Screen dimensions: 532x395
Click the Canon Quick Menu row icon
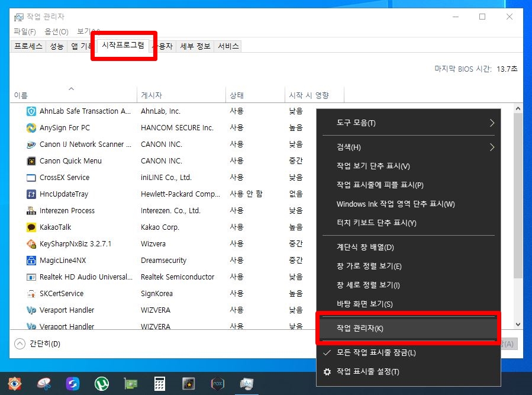31,161
